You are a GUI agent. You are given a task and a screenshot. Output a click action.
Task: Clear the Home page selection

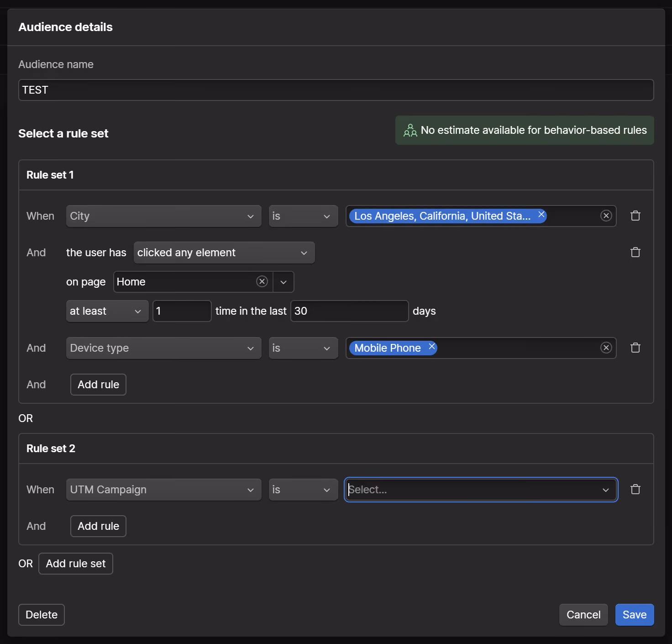[262, 281]
